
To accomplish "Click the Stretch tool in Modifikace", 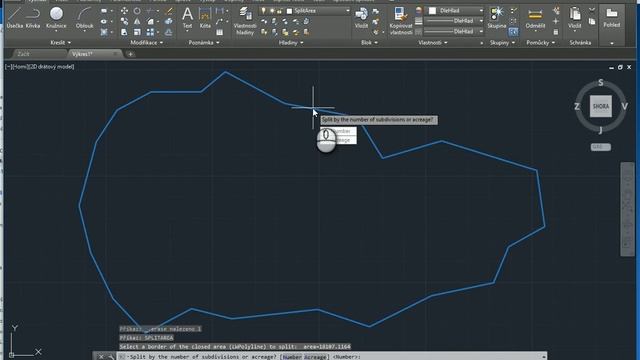I will 124,32.
